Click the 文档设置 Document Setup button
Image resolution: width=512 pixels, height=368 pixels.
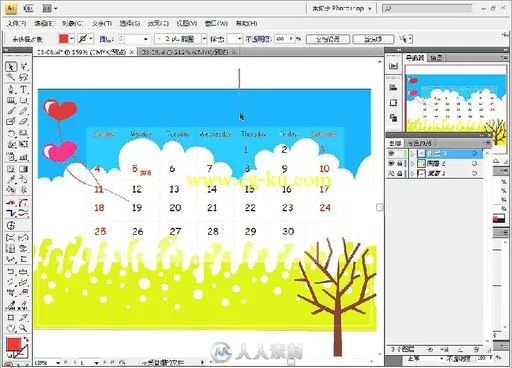[x=328, y=39]
